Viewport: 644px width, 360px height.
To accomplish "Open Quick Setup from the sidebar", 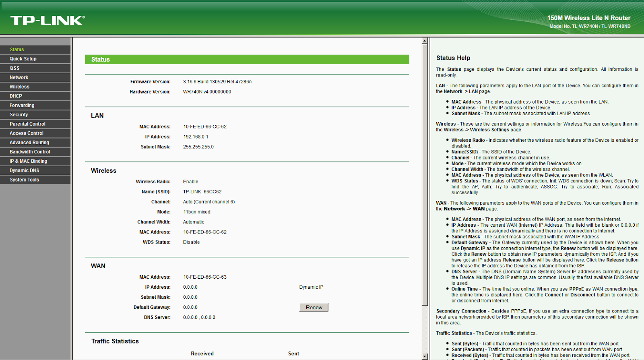I will click(x=35, y=59).
